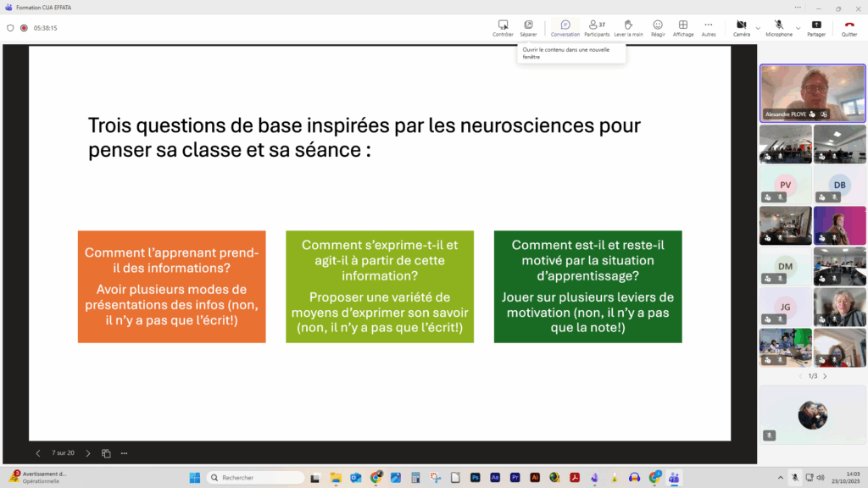Show the Participants list

pos(597,28)
